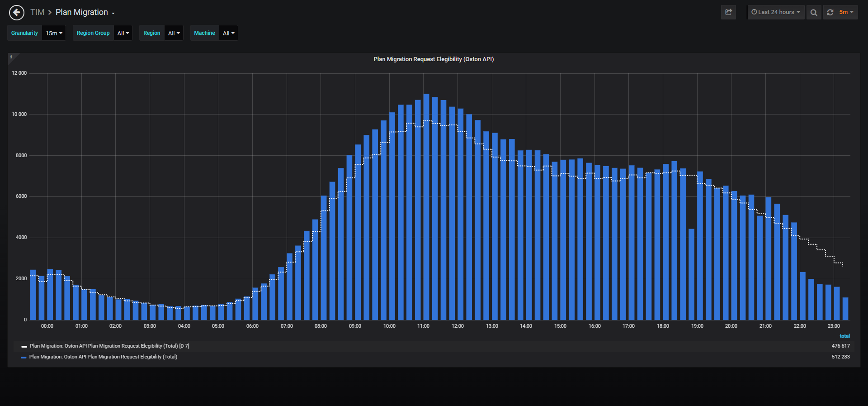This screenshot has width=868, height=406.
Task: Click the back arrow circle icon
Action: pyautogui.click(x=17, y=12)
